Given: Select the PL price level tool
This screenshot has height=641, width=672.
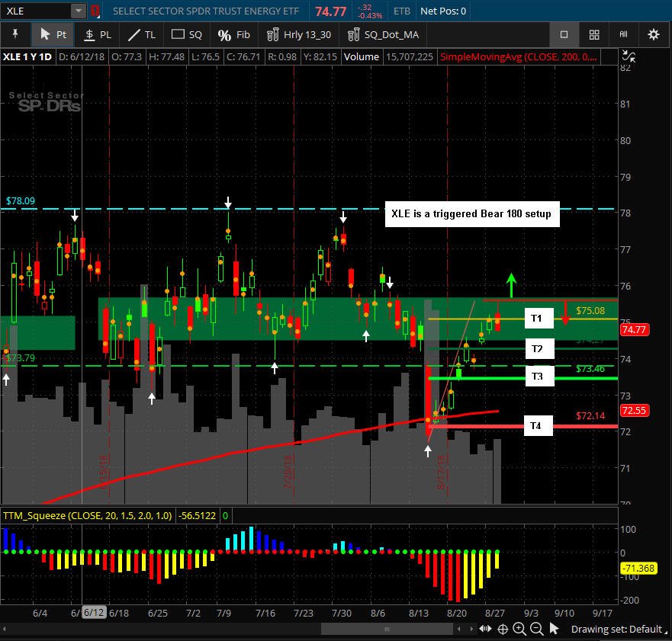Looking at the screenshot, I should [x=98, y=35].
